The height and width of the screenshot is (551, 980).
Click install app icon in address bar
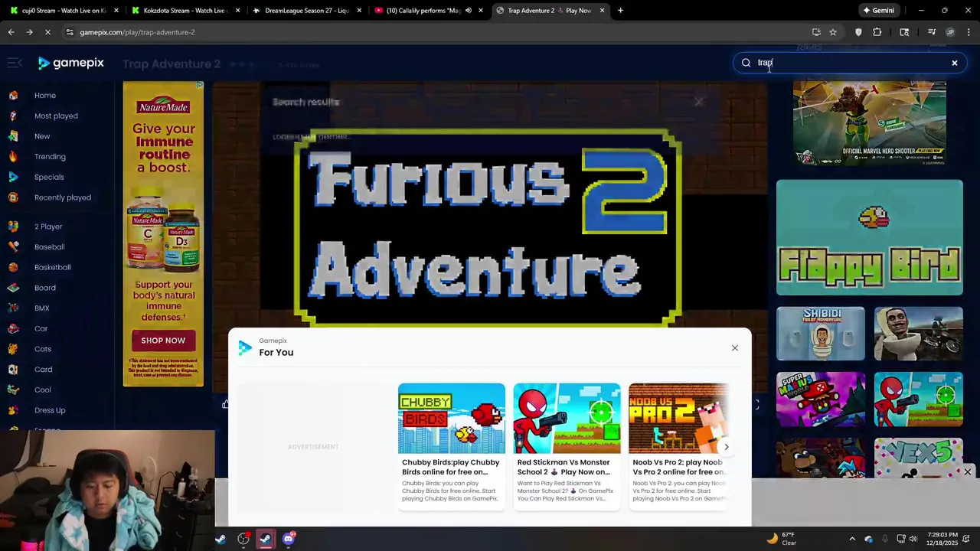click(816, 32)
